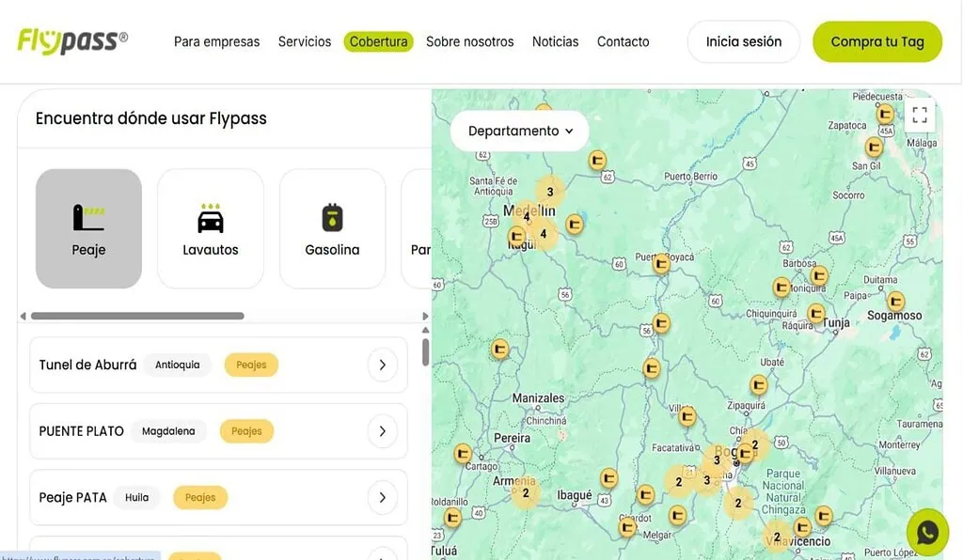963x560 pixels.
Task: Select the Lavautos car wash card
Action: coord(211,228)
